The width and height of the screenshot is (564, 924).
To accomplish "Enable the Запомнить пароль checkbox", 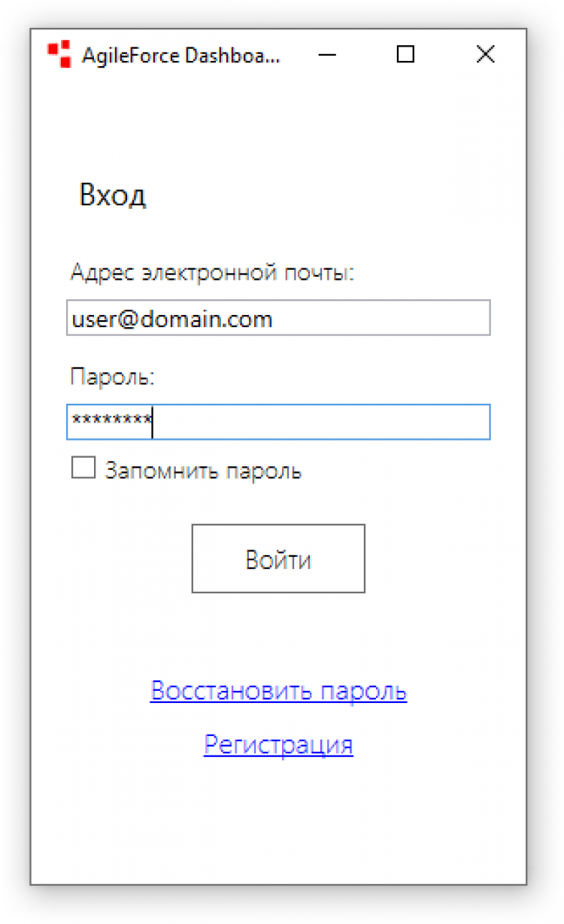I will [x=83, y=468].
